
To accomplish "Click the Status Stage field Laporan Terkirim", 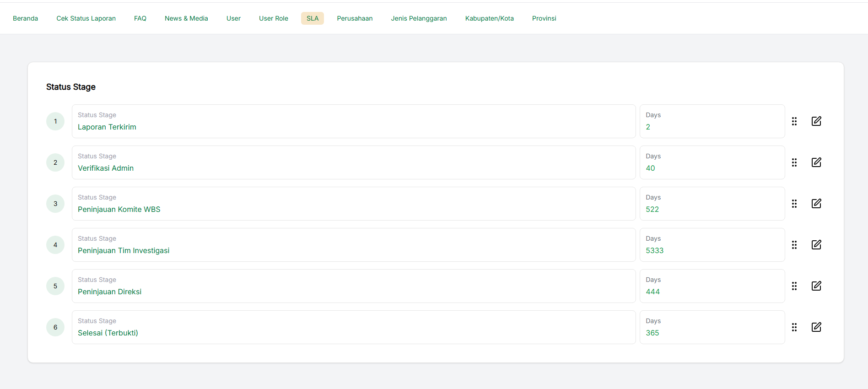I will (x=353, y=122).
